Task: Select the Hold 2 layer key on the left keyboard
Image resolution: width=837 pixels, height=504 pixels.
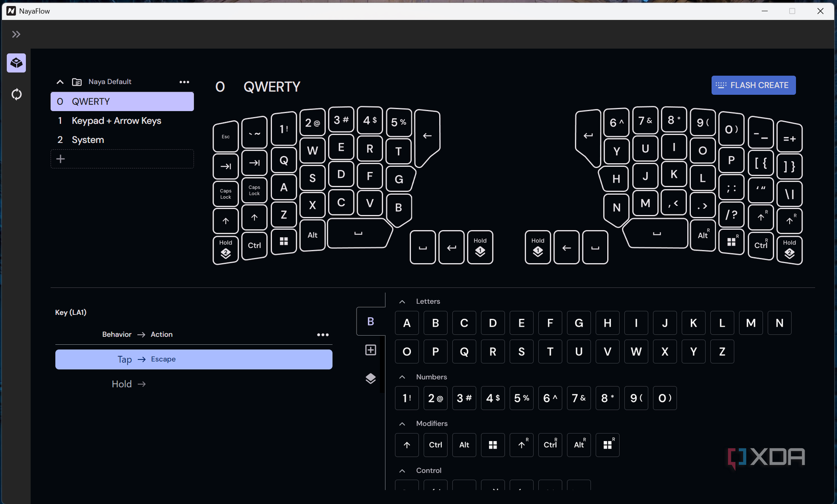Action: coord(225,249)
